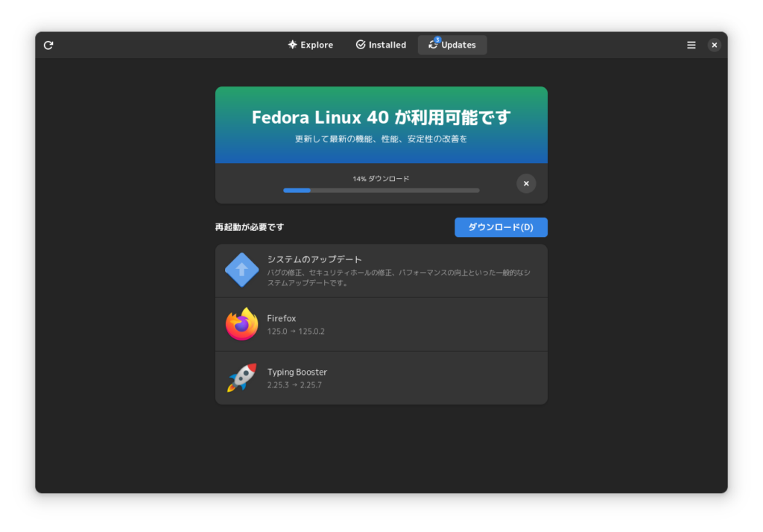763x532 pixels.
Task: Click the system update diamond icon
Action: (x=242, y=270)
